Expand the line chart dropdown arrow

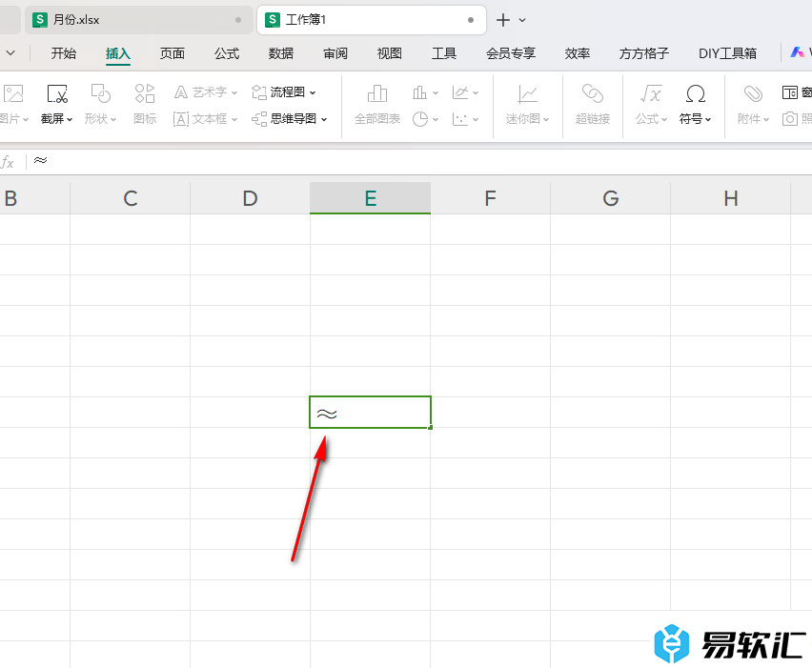click(476, 92)
